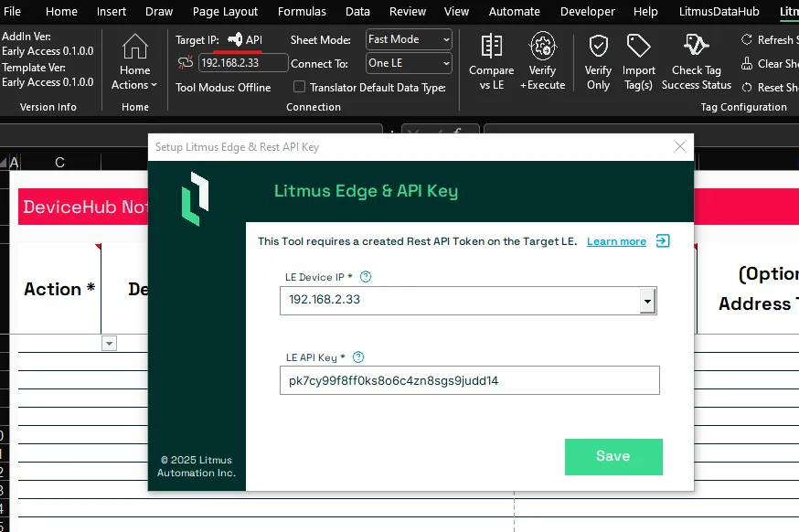Open the Help tab
This screenshot has width=799, height=532.
coord(645,11)
